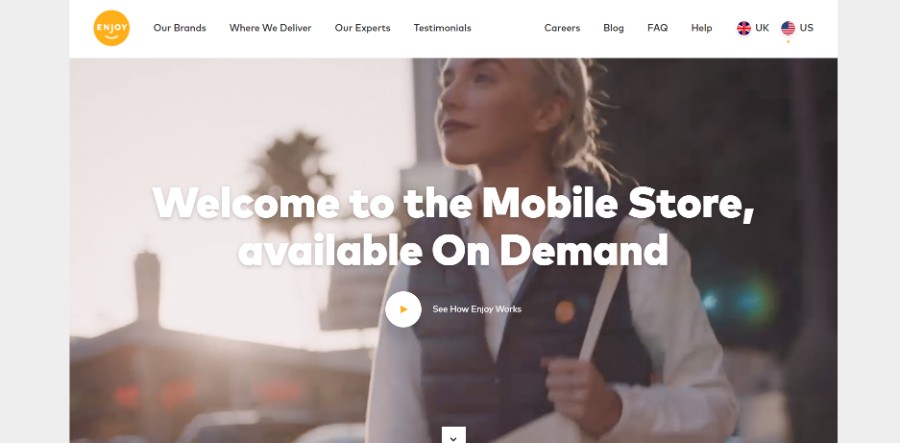The width and height of the screenshot is (900, 443).
Task: Play the See How Enjoy Works video
Action: click(403, 309)
